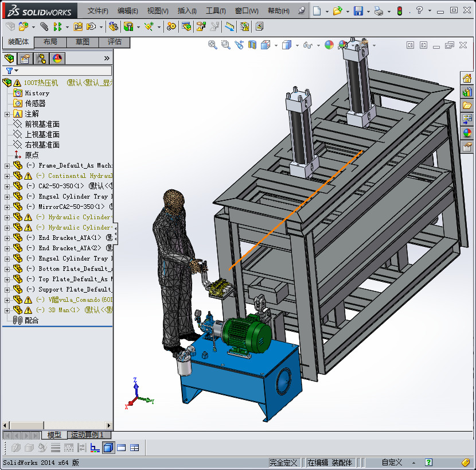The width and height of the screenshot is (476, 470).
Task: Expand the MirrorCA2-50-350<1> component node
Action: [7, 207]
